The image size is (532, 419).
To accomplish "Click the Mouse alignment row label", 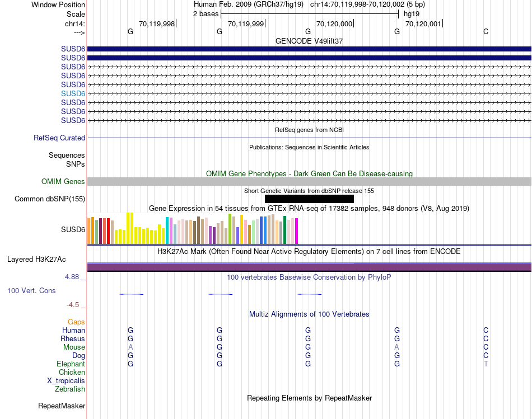I will coord(74,347).
